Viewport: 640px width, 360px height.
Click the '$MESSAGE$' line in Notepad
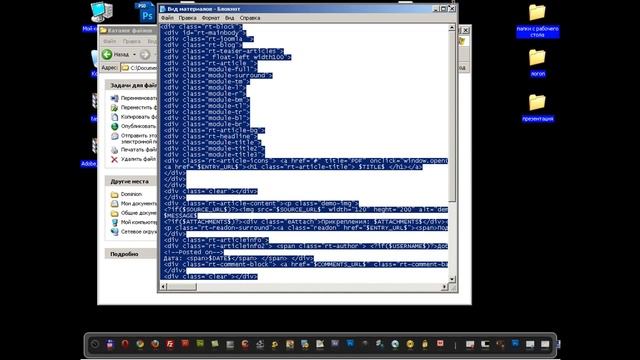tap(180, 216)
